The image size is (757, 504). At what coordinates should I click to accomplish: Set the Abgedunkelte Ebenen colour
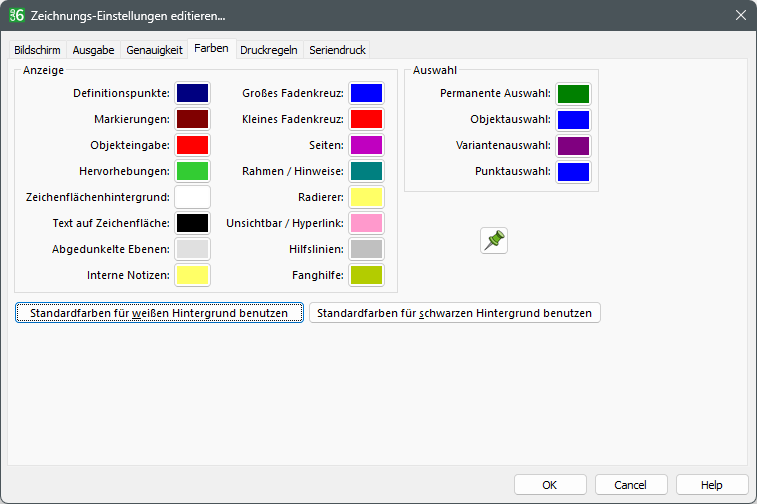(x=192, y=250)
